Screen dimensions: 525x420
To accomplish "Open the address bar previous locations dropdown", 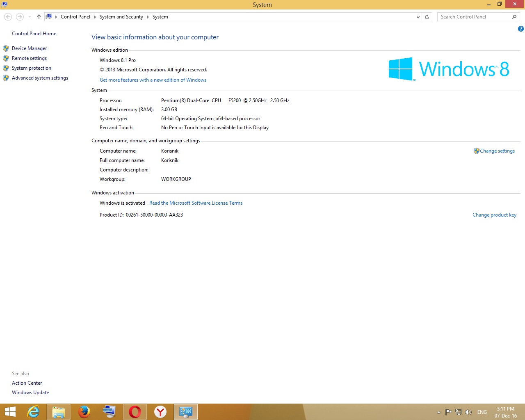I will point(418,17).
